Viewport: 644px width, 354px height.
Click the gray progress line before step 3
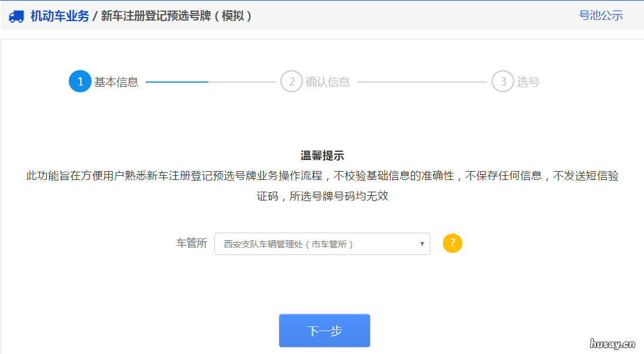coord(422,81)
